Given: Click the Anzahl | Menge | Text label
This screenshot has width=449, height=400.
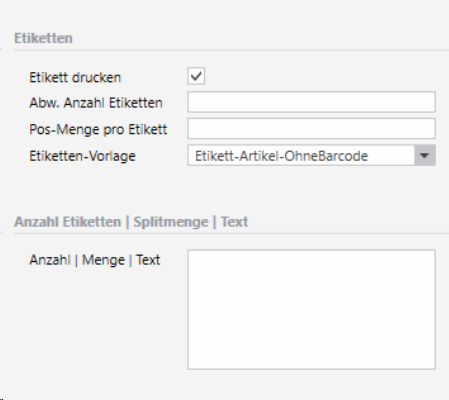Looking at the screenshot, I should coord(95,260).
